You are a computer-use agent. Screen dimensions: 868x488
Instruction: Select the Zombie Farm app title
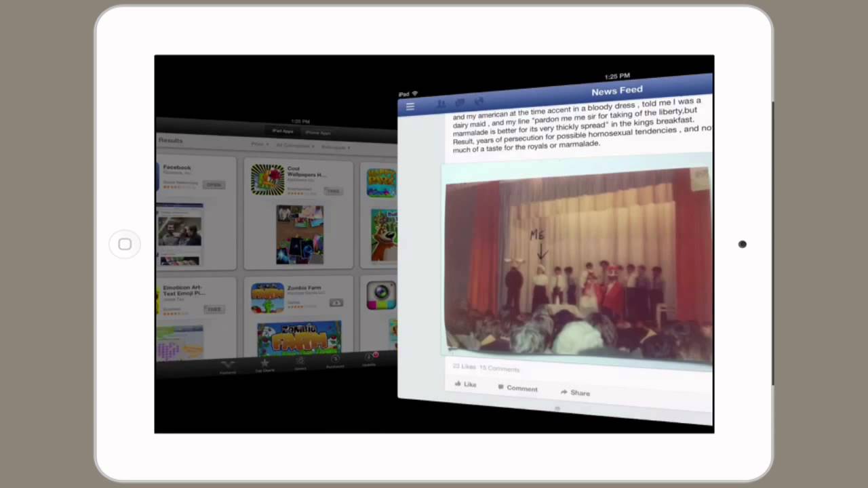(304, 287)
